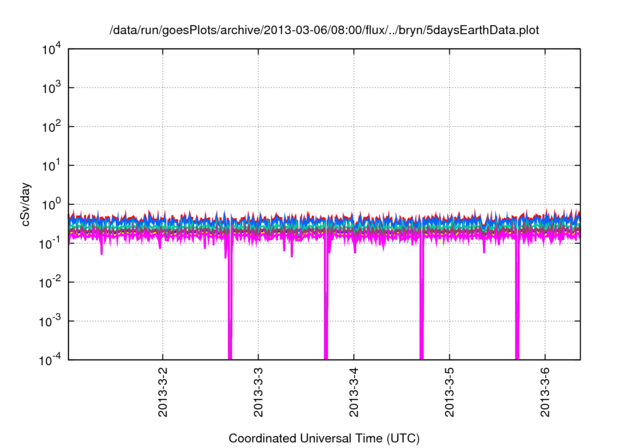Click the 10^-3 y-axis tick label
Viewport: 640px width, 448px height.
coord(50,321)
